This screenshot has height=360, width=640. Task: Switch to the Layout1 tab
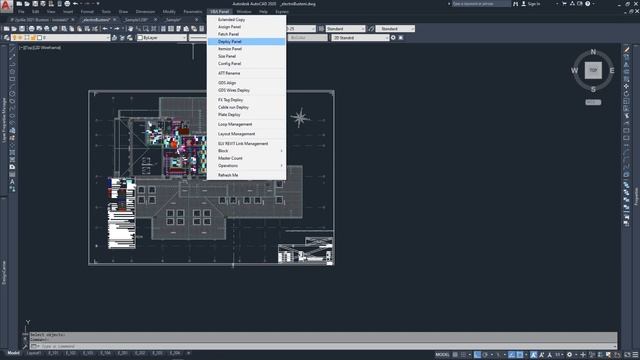tap(33, 353)
